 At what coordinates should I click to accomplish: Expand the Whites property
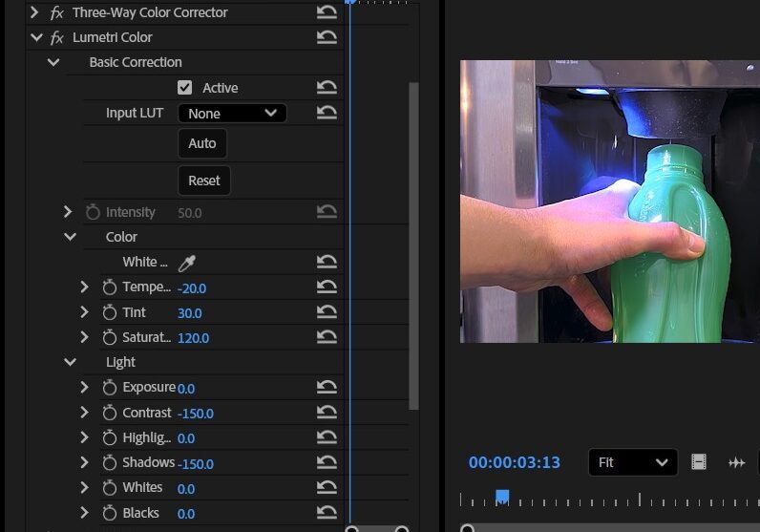(x=84, y=487)
